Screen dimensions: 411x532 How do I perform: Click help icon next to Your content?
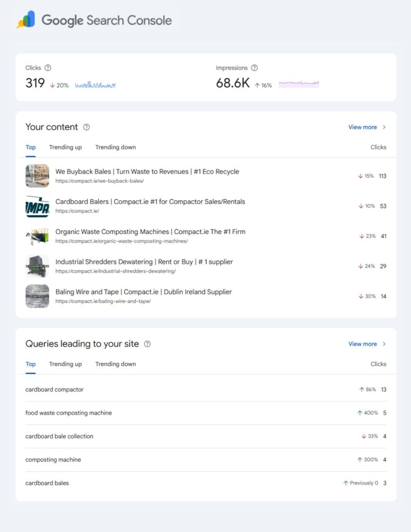tap(86, 127)
